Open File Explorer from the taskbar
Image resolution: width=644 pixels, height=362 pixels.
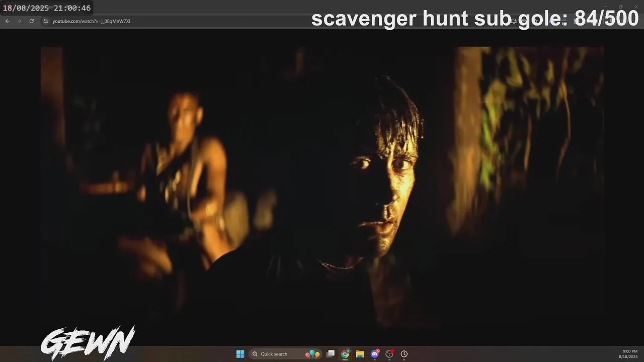tap(360, 354)
